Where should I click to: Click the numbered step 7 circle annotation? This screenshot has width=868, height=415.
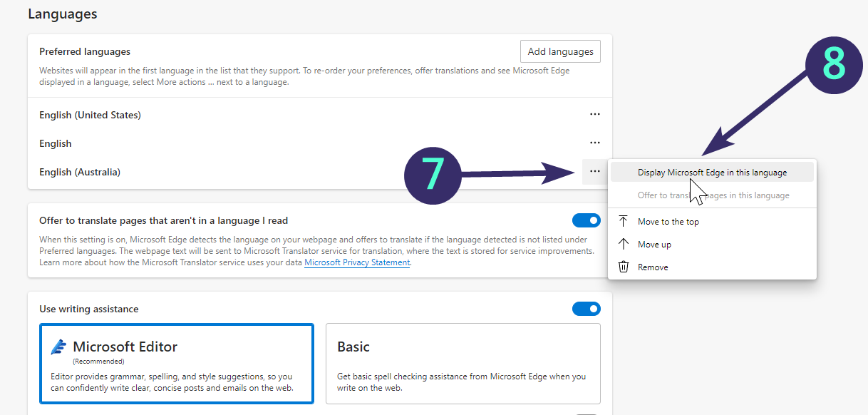point(433,173)
